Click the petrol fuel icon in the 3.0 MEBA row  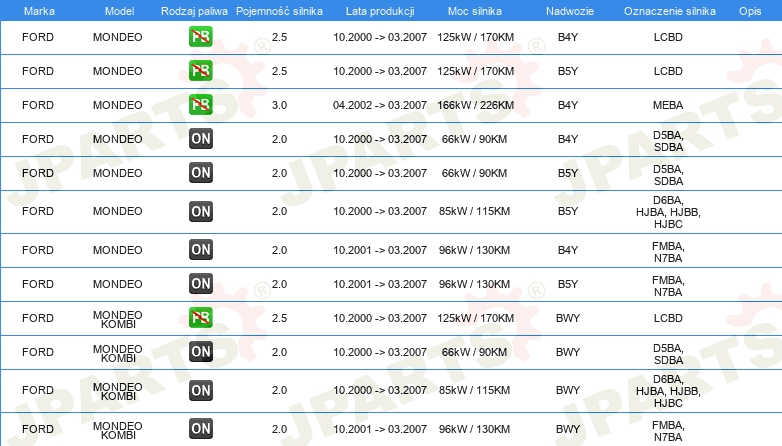200,105
